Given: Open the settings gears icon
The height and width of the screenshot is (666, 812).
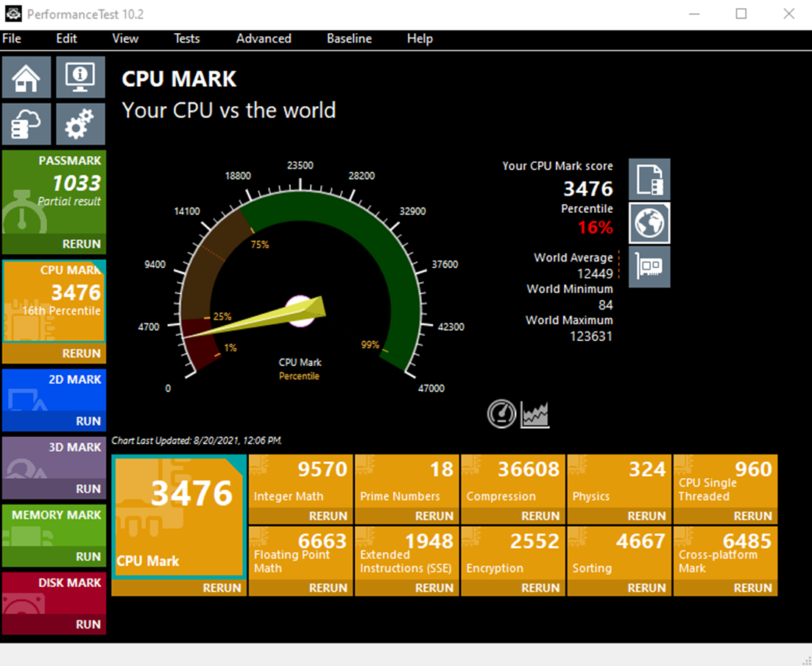Looking at the screenshot, I should [x=80, y=124].
